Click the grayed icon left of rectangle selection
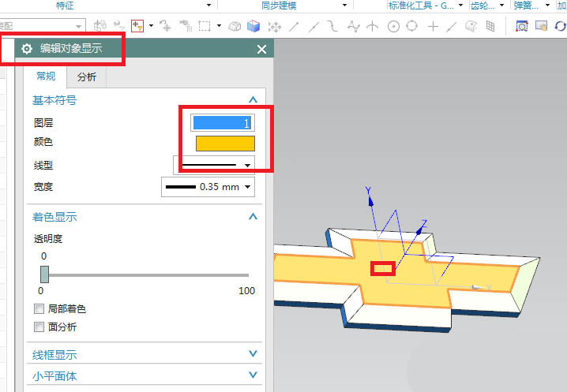 tap(186, 26)
